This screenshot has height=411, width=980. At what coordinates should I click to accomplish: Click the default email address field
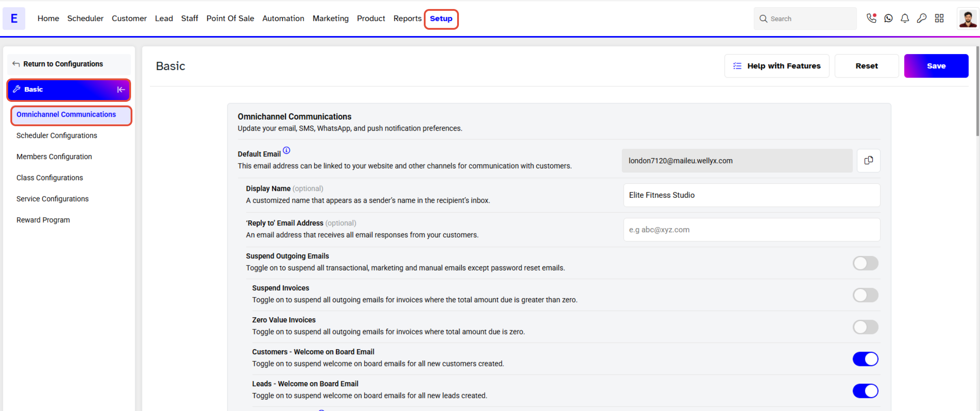[x=737, y=161]
